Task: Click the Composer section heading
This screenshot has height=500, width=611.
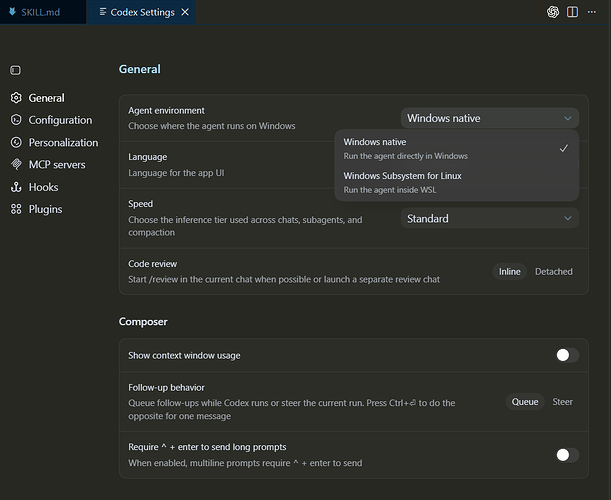Action: (143, 322)
